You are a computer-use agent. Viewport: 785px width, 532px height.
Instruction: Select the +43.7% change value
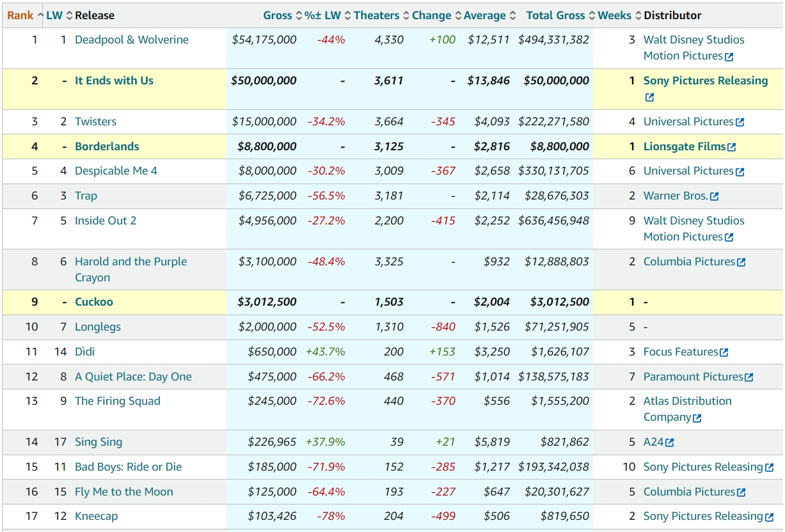326,352
